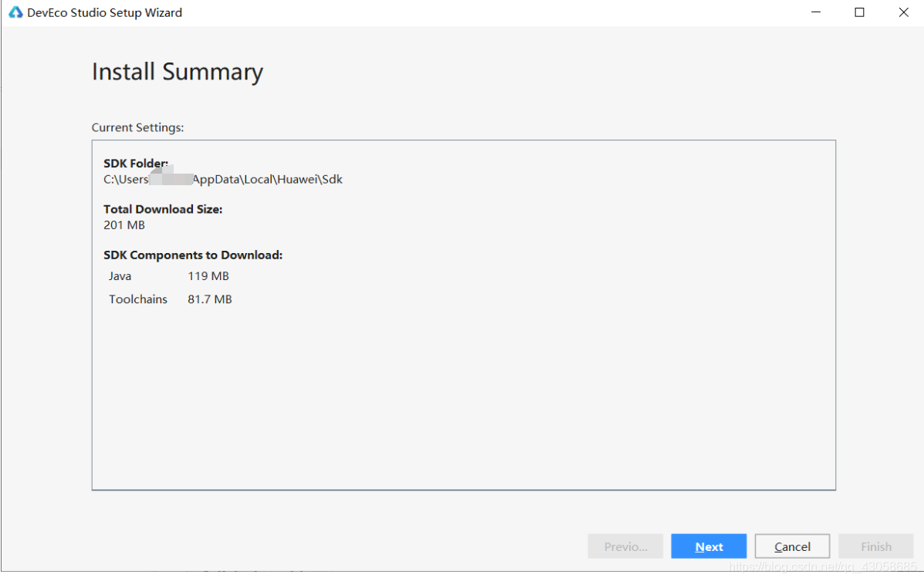
Task: Click the 201 MB total size value
Action: pyautogui.click(x=124, y=225)
